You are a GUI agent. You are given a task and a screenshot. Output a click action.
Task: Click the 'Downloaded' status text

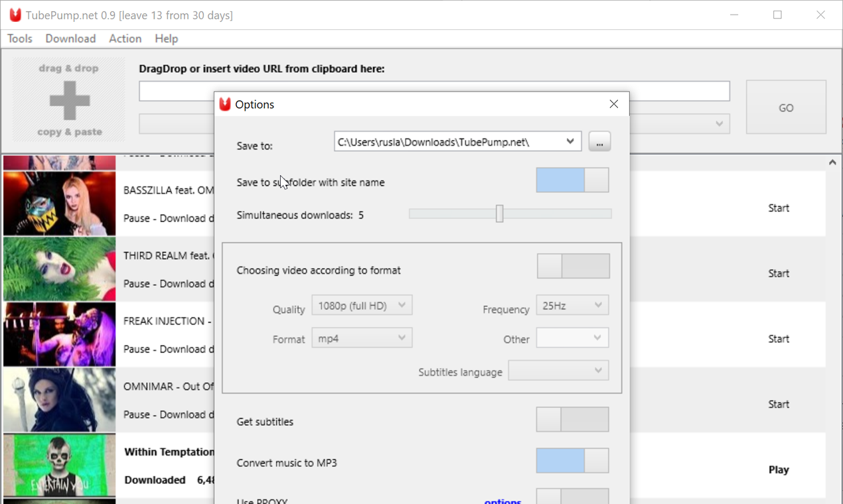[155, 480]
